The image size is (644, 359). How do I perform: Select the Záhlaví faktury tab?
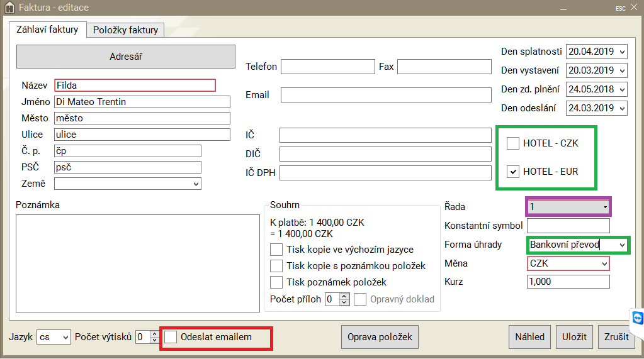point(48,30)
